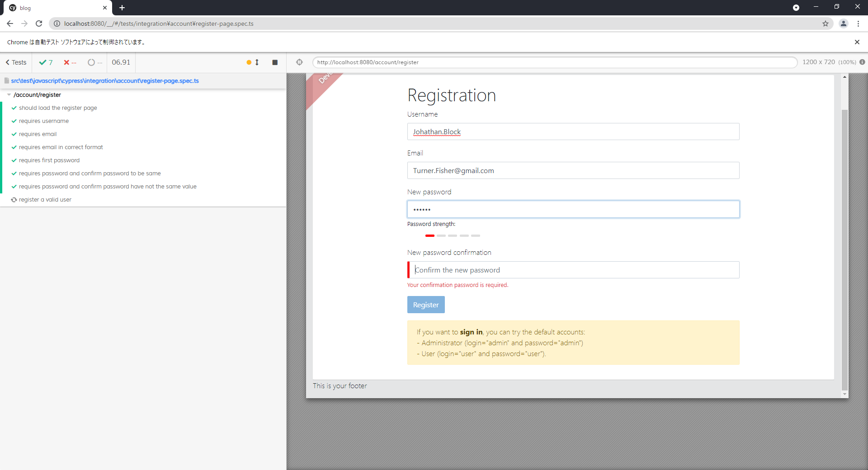Reload the page with refresh icon
The width and height of the screenshot is (868, 470).
(x=39, y=23)
